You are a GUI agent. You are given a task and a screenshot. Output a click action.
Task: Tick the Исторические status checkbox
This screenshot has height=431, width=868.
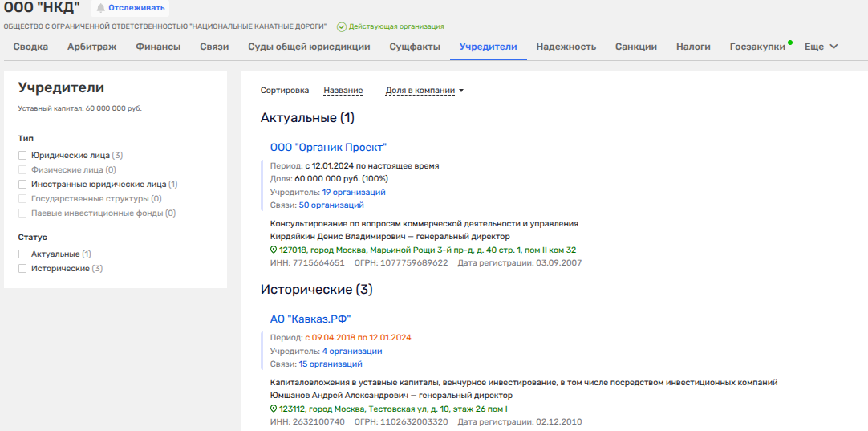pos(23,268)
